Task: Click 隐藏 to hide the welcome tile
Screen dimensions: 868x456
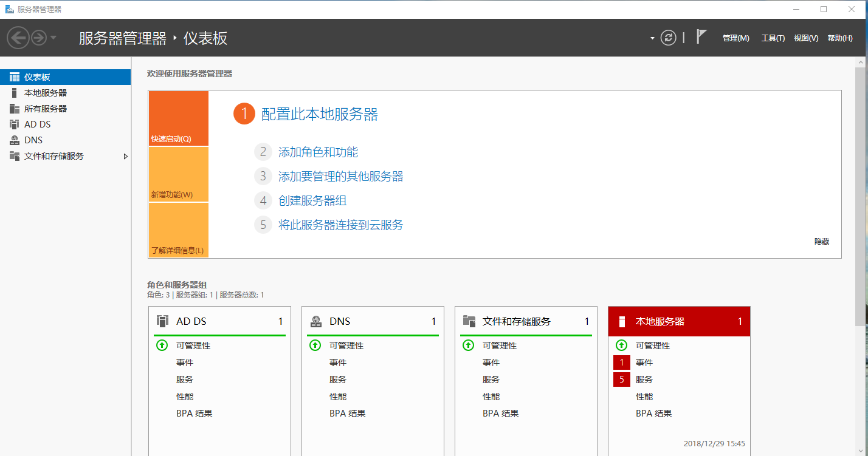Action: click(x=822, y=242)
